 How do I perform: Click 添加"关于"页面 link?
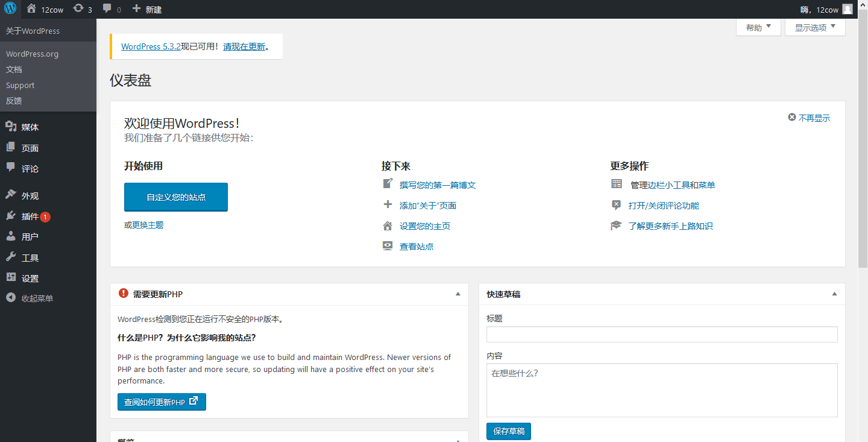tap(428, 206)
